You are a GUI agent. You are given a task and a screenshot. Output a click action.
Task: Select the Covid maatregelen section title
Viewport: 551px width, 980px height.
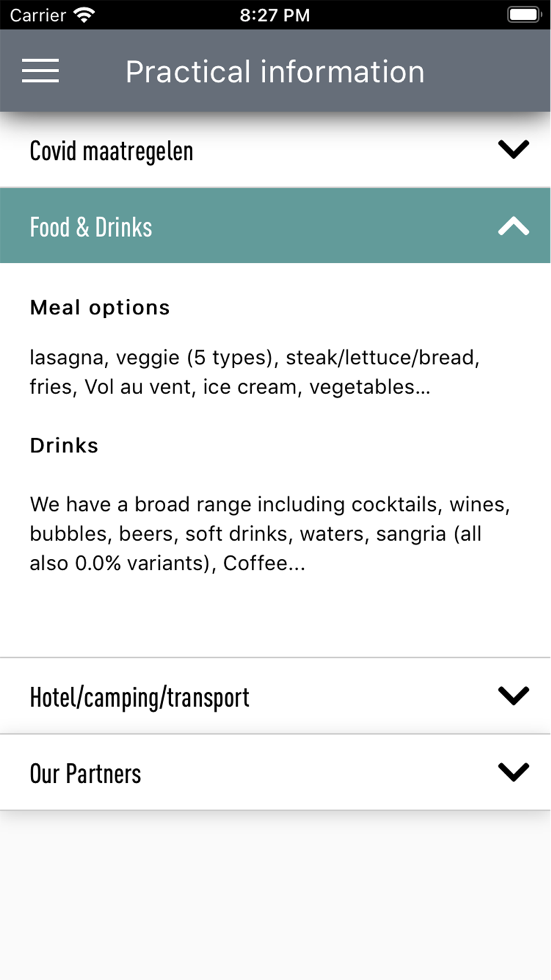click(x=111, y=151)
